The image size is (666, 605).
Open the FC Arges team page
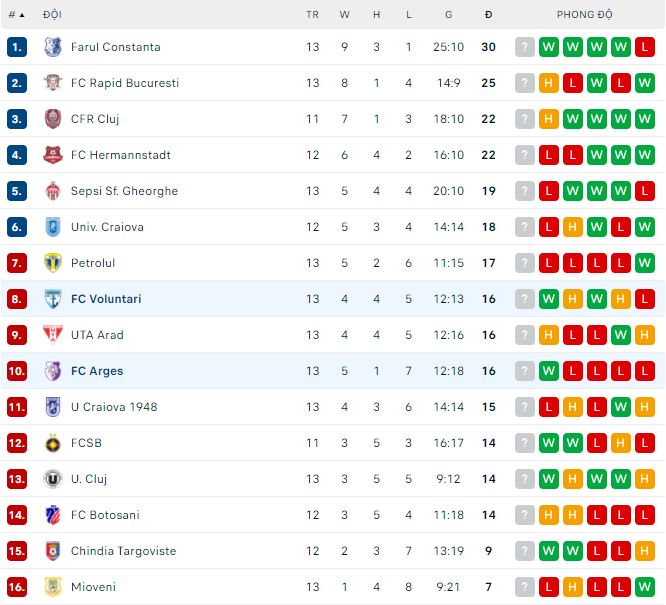tap(97, 371)
